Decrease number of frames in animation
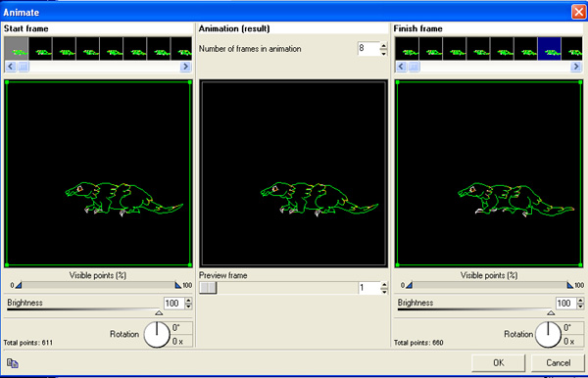Viewport: 588px width, 378px height. 383,53
